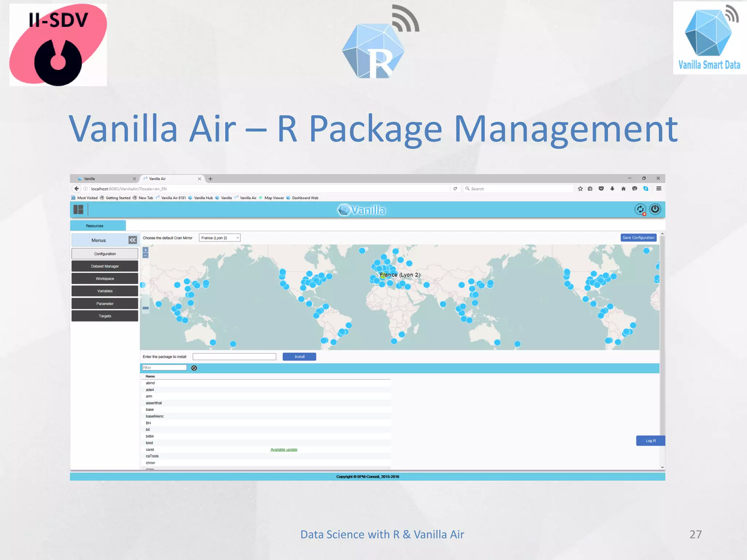Viewport: 747px width, 560px height.
Task: Open the Log R button
Action: pos(650,441)
